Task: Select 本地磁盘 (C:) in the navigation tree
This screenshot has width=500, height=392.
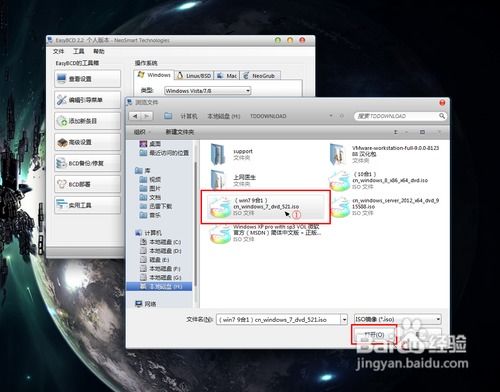Action: 161,242
